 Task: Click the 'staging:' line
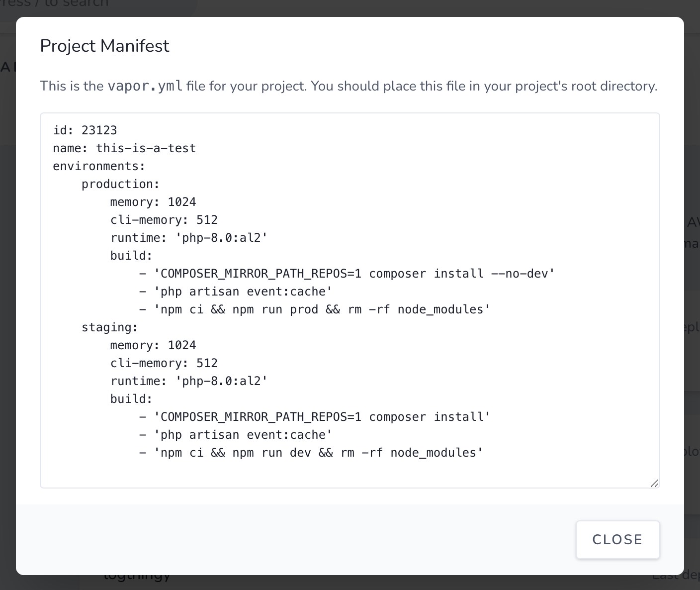110,327
